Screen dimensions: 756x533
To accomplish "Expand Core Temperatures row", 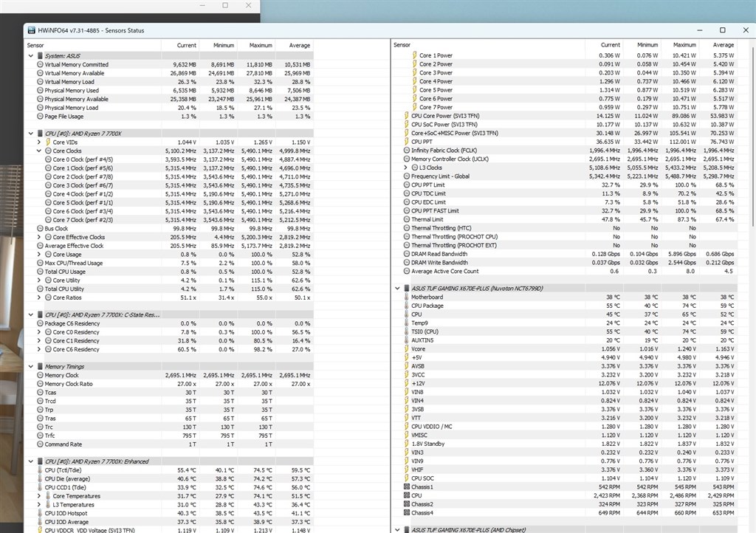I will click(x=39, y=496).
